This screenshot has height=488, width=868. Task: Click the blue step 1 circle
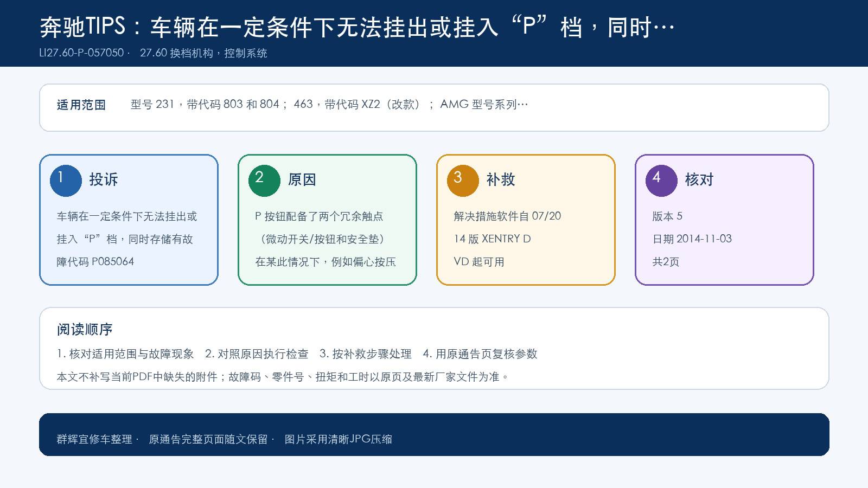tap(66, 181)
